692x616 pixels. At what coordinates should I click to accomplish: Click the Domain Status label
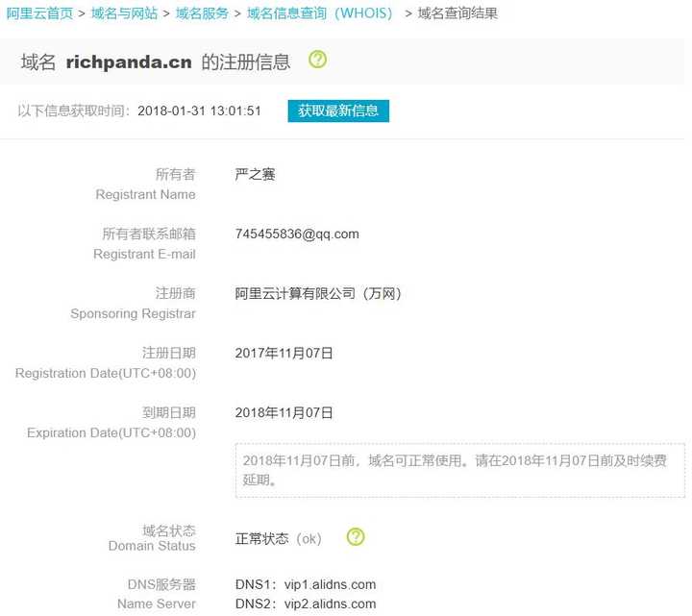(x=152, y=546)
